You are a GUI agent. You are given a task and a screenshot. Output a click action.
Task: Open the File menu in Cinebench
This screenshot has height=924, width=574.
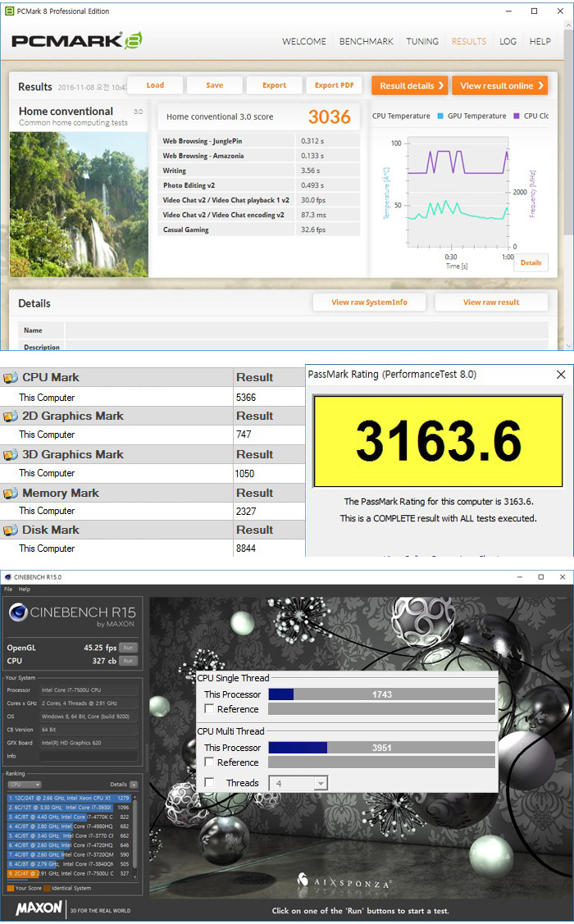(8, 589)
